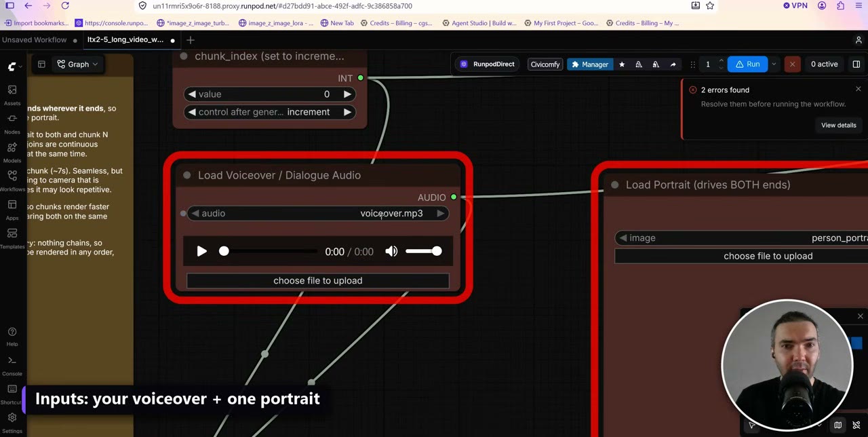
Task: Select next audio file with right arrow
Action: (x=441, y=214)
